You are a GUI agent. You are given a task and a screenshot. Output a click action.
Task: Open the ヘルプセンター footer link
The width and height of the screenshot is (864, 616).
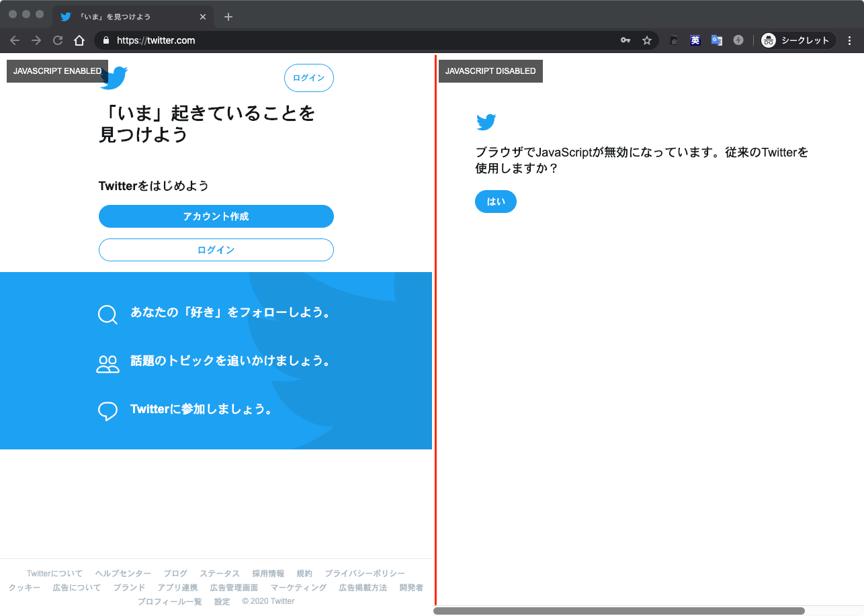click(123, 574)
